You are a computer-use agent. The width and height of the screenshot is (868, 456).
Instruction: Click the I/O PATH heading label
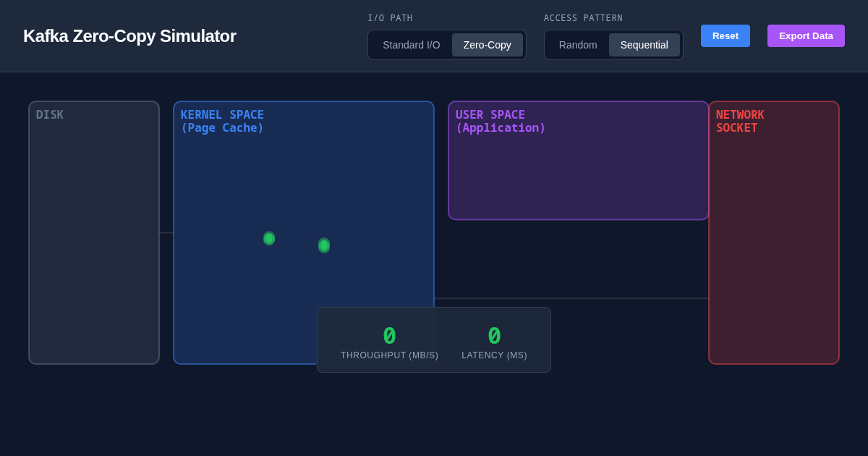(x=390, y=18)
